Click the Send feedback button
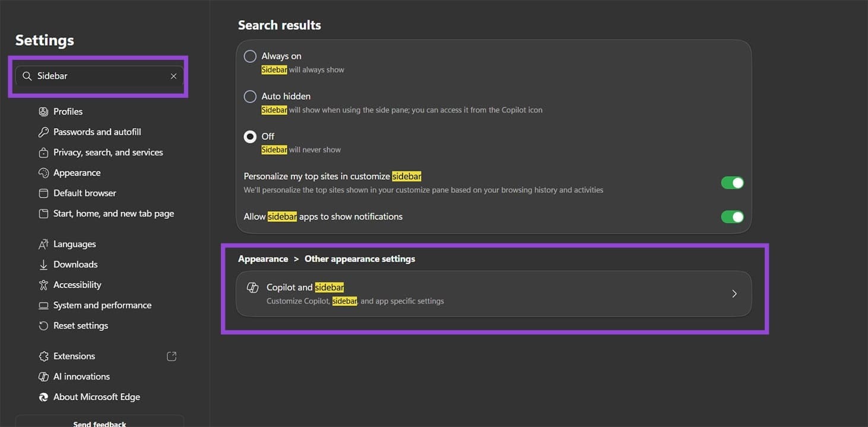The width and height of the screenshot is (868, 427). [x=100, y=422]
